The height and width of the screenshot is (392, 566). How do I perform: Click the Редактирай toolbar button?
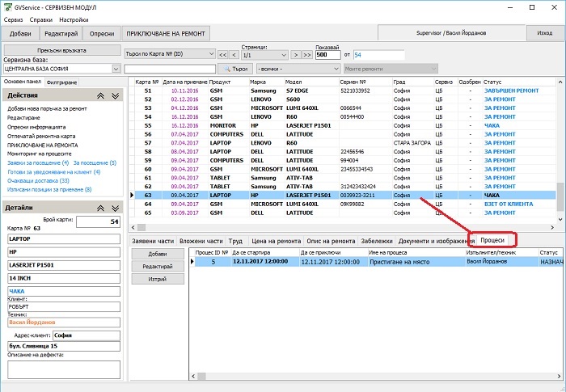pos(61,34)
